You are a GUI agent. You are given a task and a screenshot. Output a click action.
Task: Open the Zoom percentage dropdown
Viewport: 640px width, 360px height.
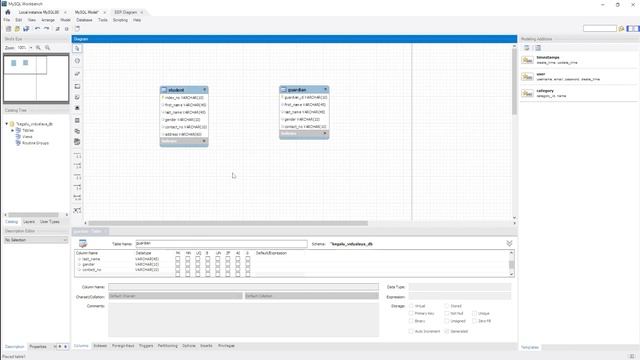31,48
